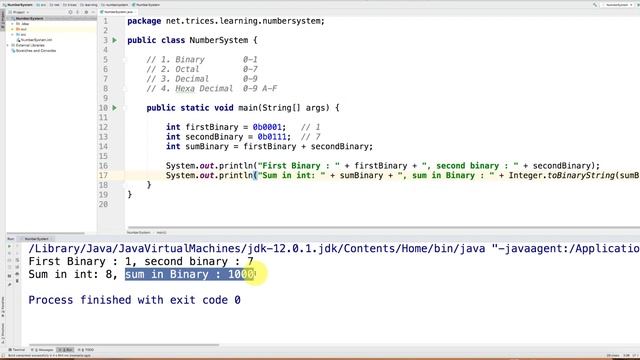This screenshot has height=360, width=640.
Task: Open the Project panel gear settings
Action: coord(86,12)
